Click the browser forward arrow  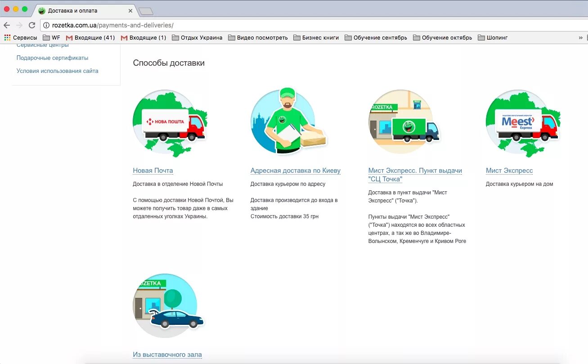[x=19, y=25]
